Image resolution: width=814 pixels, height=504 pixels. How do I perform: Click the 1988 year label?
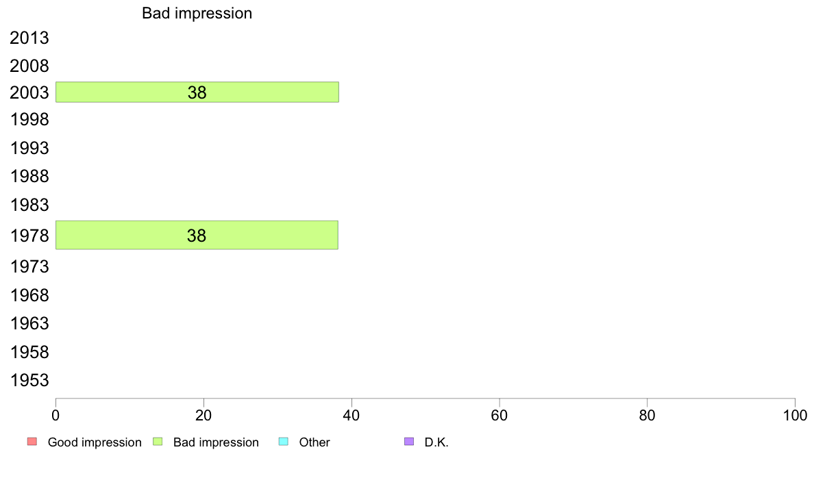[x=29, y=177]
